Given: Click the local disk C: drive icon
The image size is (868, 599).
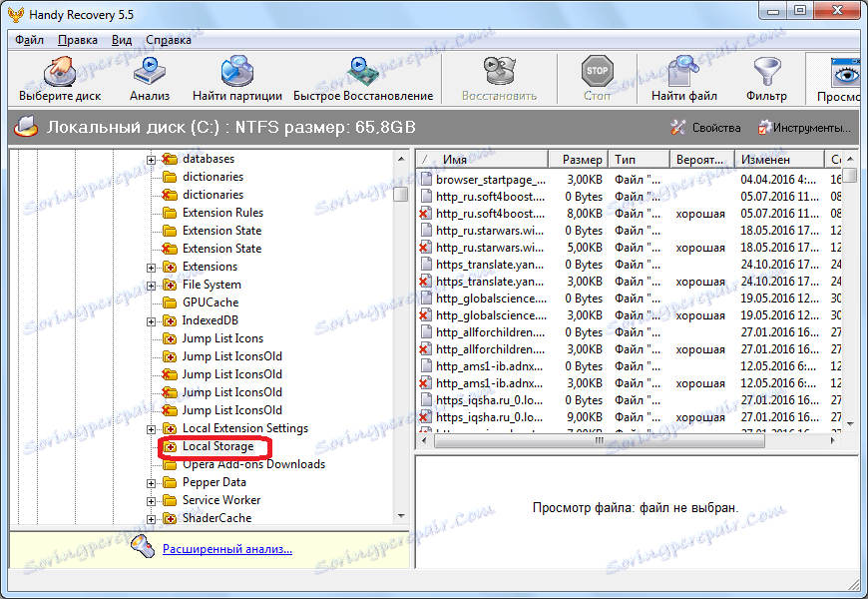Looking at the screenshot, I should point(26,127).
